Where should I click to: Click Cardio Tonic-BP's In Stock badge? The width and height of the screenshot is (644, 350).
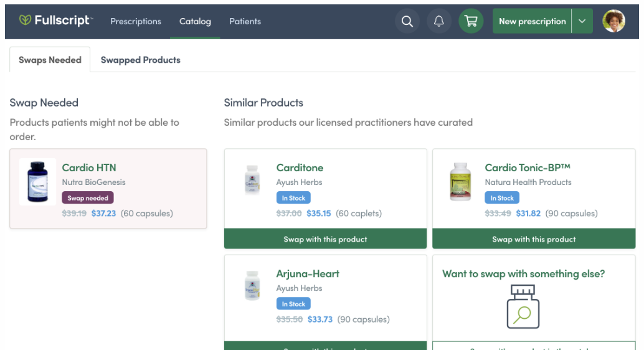[x=502, y=198]
